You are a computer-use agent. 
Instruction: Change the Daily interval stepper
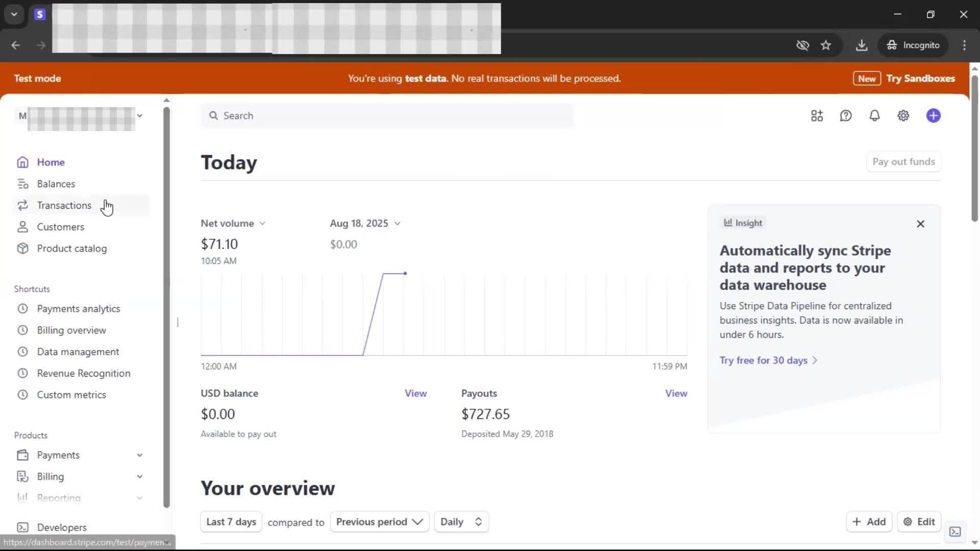coord(461,522)
